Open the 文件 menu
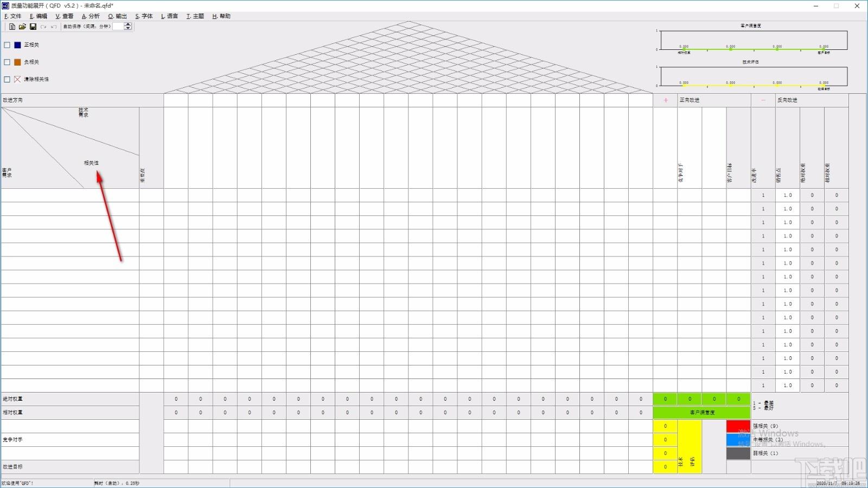Image resolution: width=868 pixels, height=488 pixels. (13, 16)
